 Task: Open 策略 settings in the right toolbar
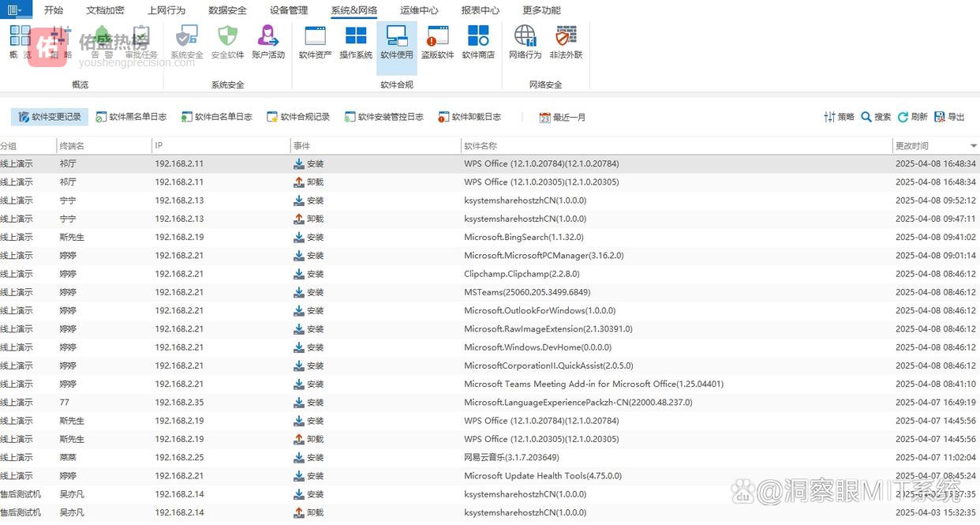(x=839, y=117)
